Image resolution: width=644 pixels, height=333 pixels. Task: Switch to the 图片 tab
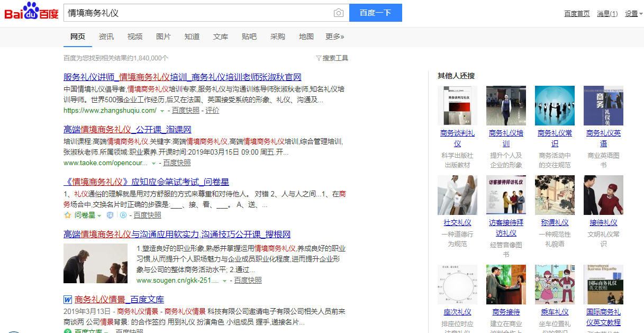tap(164, 37)
